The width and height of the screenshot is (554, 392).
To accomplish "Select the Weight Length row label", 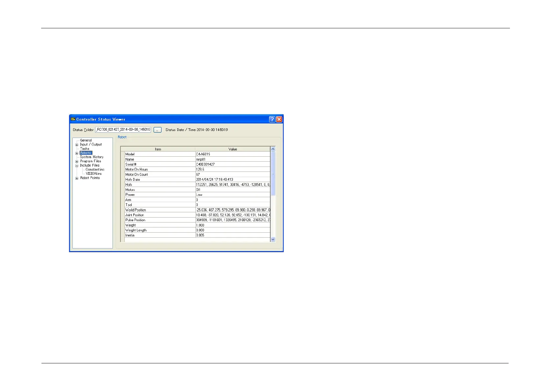I will point(136,230).
